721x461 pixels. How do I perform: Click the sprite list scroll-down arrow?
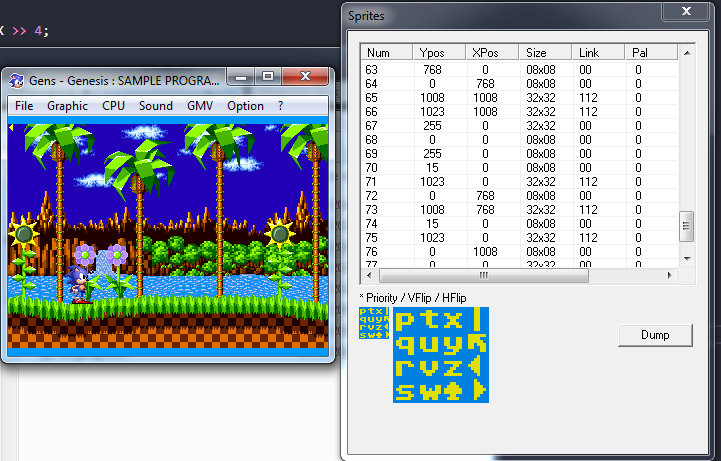click(687, 259)
